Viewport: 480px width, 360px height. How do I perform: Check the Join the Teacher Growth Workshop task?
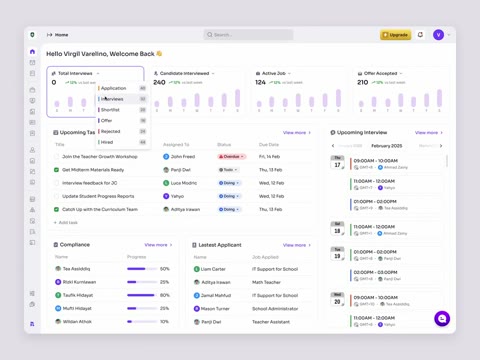(56, 156)
